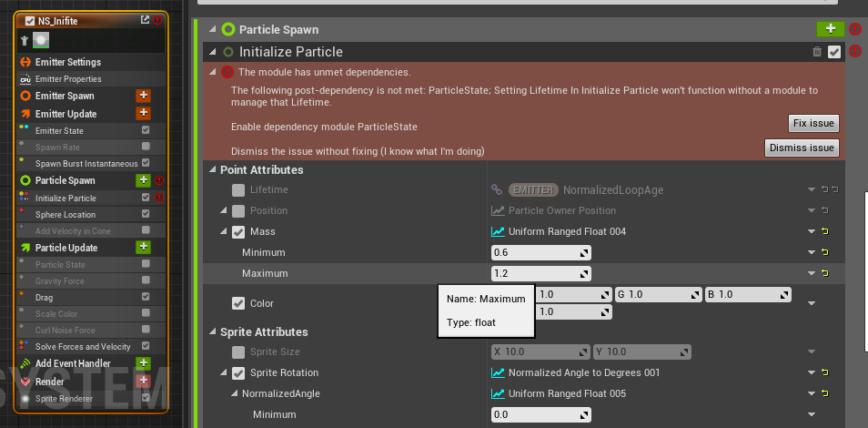Add module to Emitter Update section
Image resolution: width=868 pixels, height=428 pixels.
(144, 113)
